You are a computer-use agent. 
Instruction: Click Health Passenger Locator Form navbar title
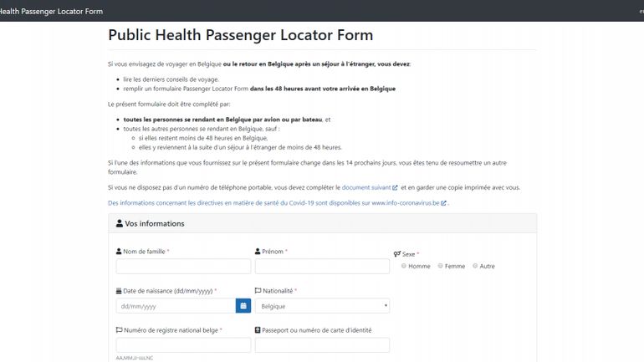[50, 12]
